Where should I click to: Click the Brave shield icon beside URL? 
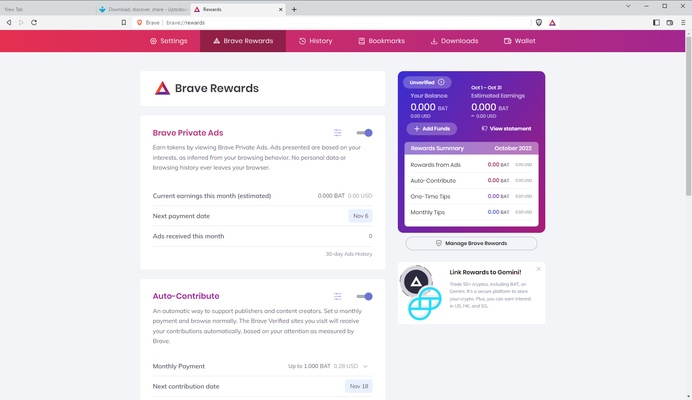139,23
